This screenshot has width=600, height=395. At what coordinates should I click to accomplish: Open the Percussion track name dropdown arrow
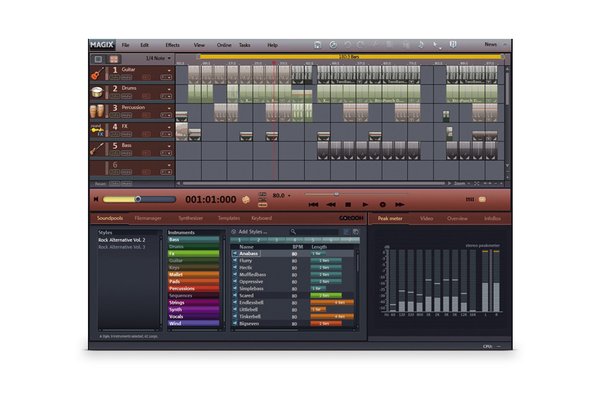(169, 108)
